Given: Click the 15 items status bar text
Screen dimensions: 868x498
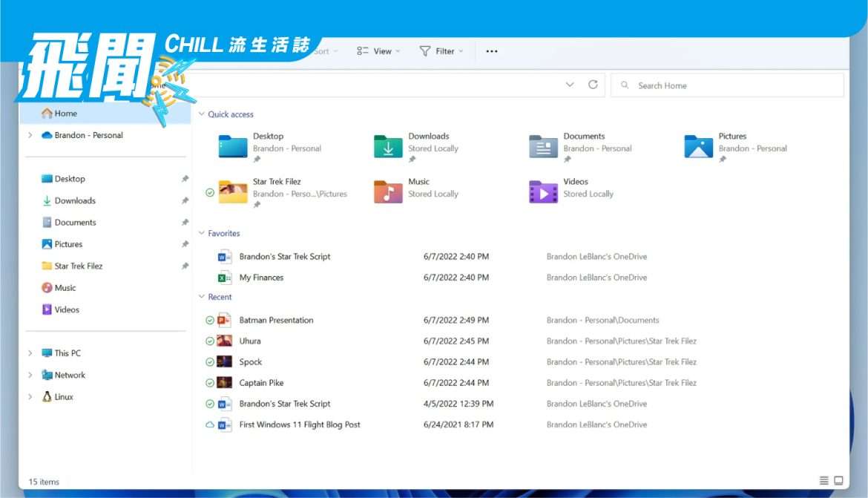Looking at the screenshot, I should [44, 482].
